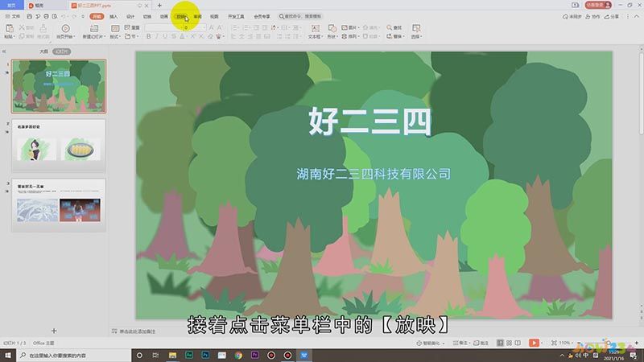Open the 设计 (Design) ribbon tab

coord(130,16)
